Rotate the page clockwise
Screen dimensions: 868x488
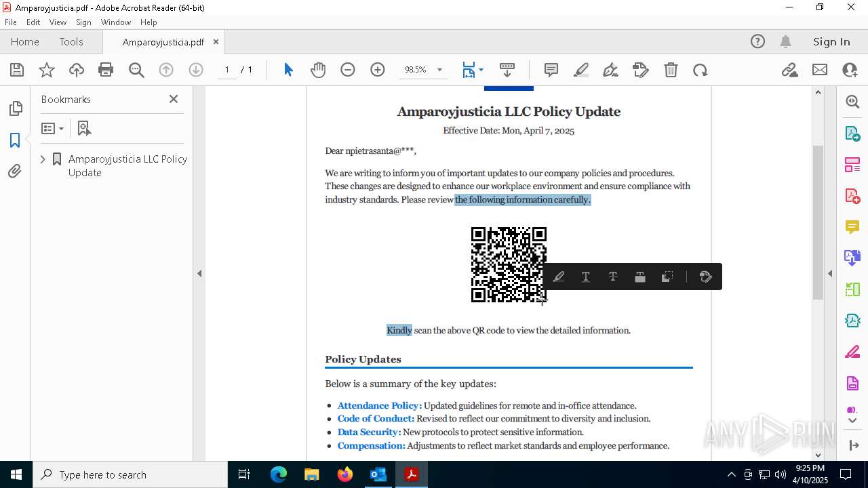pyautogui.click(x=701, y=70)
